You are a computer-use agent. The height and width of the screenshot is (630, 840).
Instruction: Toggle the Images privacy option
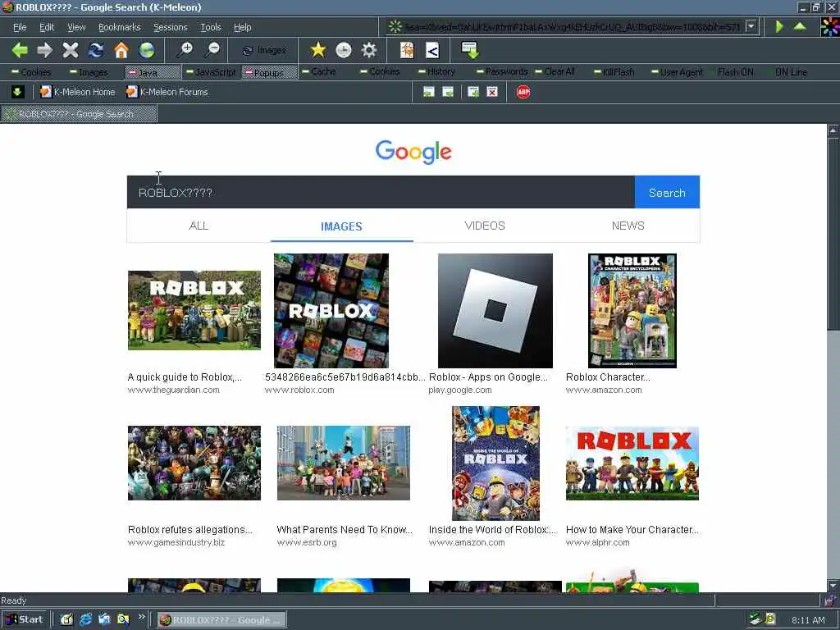[89, 72]
